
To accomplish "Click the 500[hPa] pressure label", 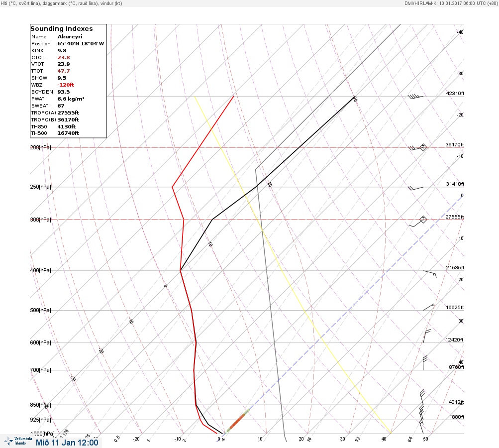I will [40, 310].
